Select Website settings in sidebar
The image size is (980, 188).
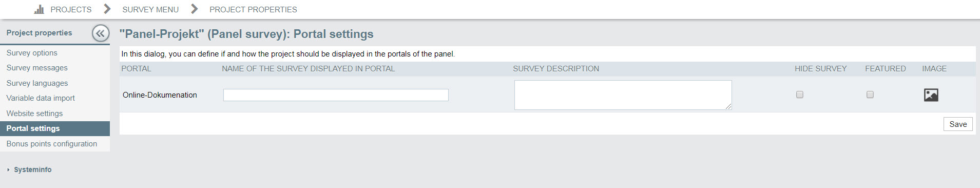pos(34,114)
